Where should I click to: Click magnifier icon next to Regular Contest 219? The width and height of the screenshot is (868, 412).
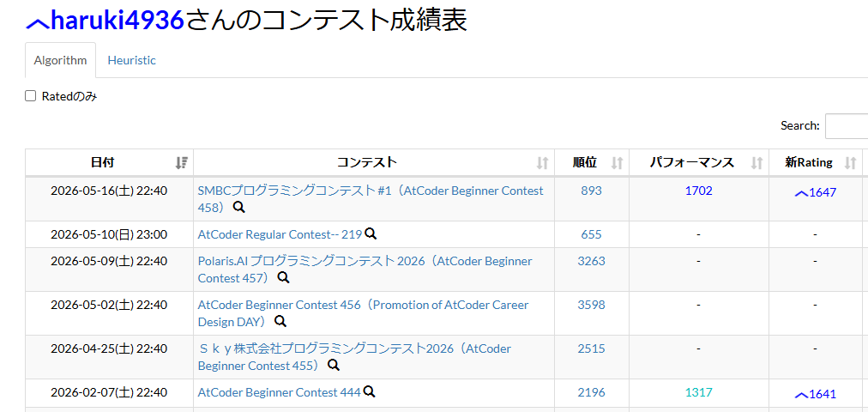point(371,234)
